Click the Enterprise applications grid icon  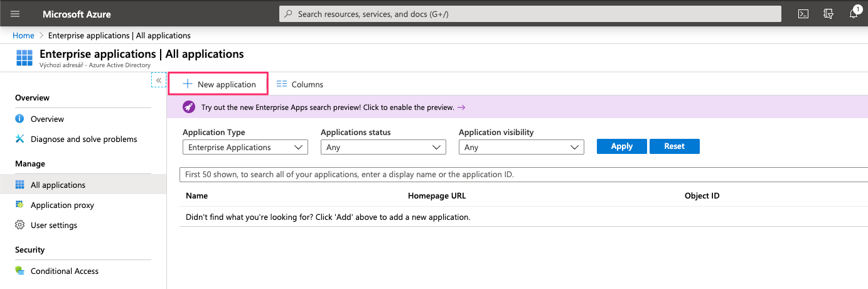(24, 58)
